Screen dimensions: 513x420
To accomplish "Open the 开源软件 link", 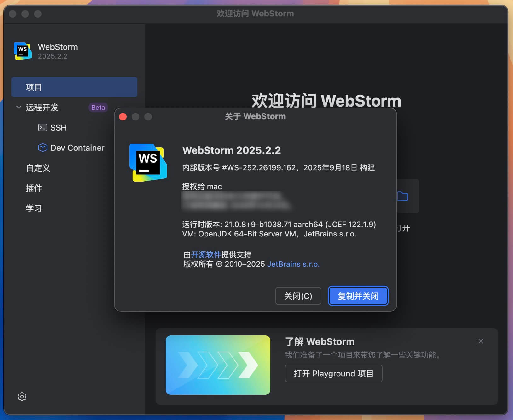I will [206, 254].
